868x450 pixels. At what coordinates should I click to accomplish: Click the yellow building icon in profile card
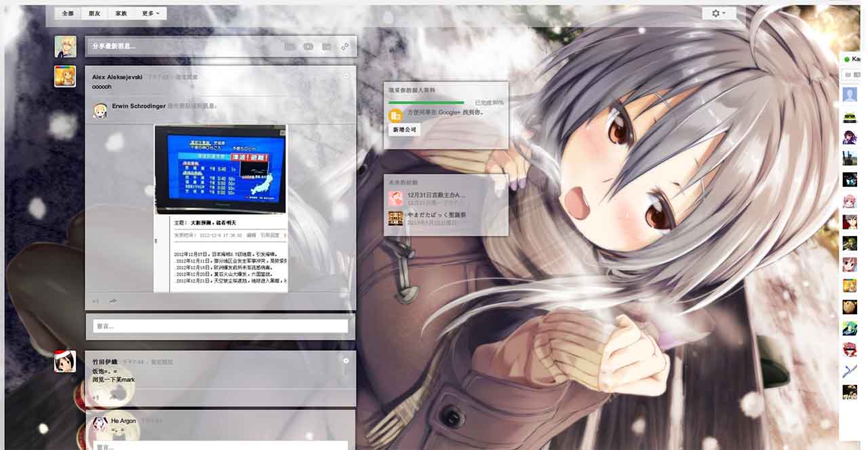point(395,115)
